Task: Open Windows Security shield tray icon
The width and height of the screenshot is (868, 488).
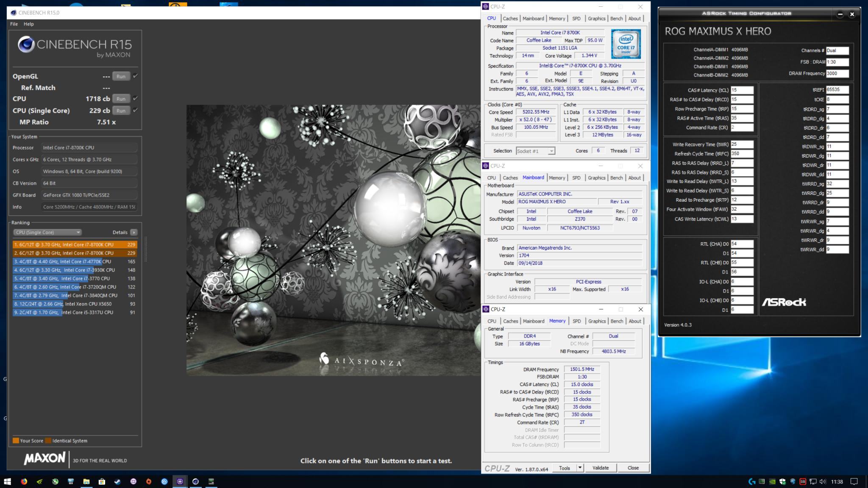Action: [782, 482]
